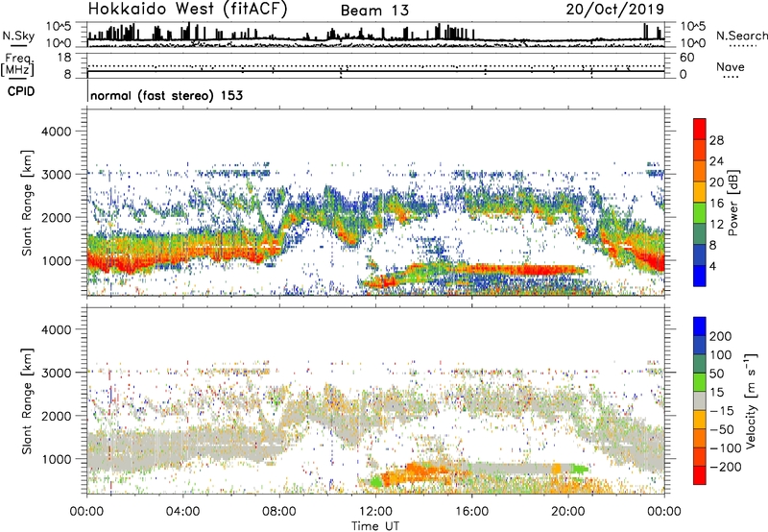Image resolution: width=768 pixels, height=532 pixels.
Task: Click the "2000" tick on the velocity panel
Action: click(57, 416)
